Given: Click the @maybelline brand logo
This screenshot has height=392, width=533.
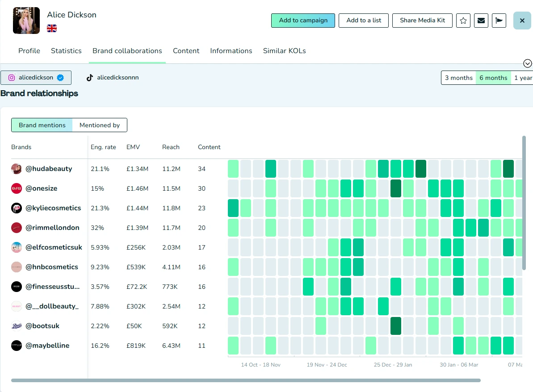Looking at the screenshot, I should (x=17, y=346).
